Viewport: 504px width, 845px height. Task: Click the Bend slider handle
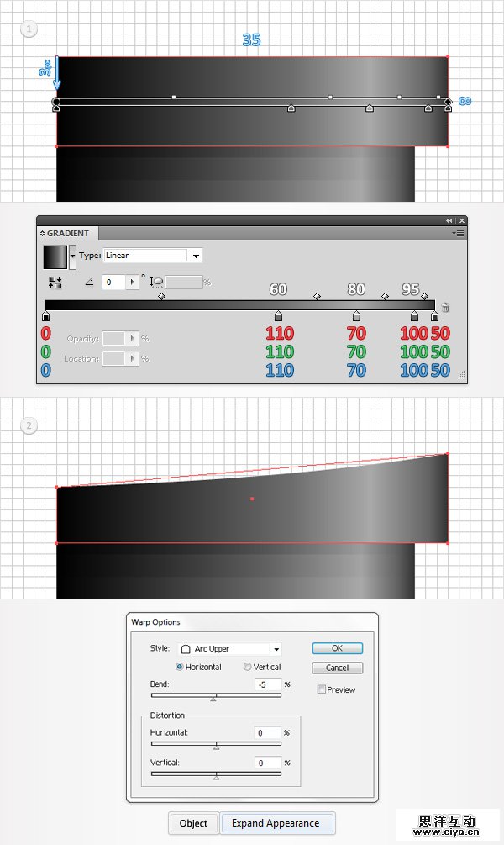click(x=213, y=698)
